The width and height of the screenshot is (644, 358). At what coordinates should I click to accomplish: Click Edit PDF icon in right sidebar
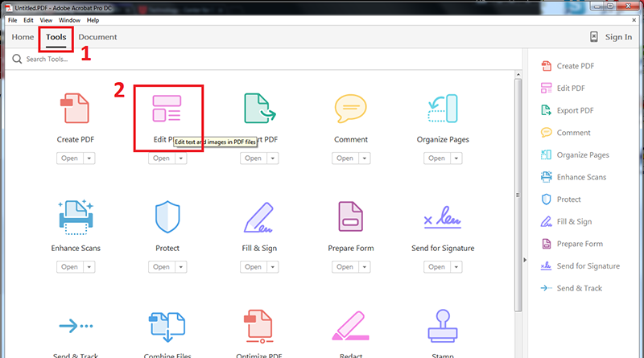(x=547, y=88)
